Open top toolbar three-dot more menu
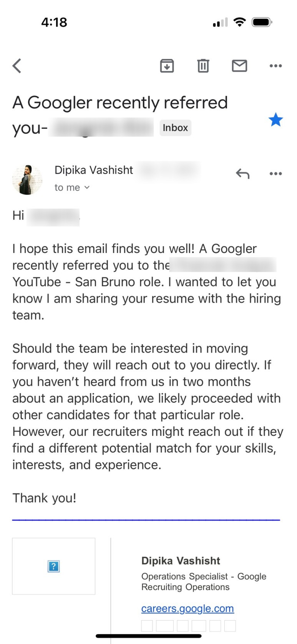The image size is (297, 644). pos(275,66)
